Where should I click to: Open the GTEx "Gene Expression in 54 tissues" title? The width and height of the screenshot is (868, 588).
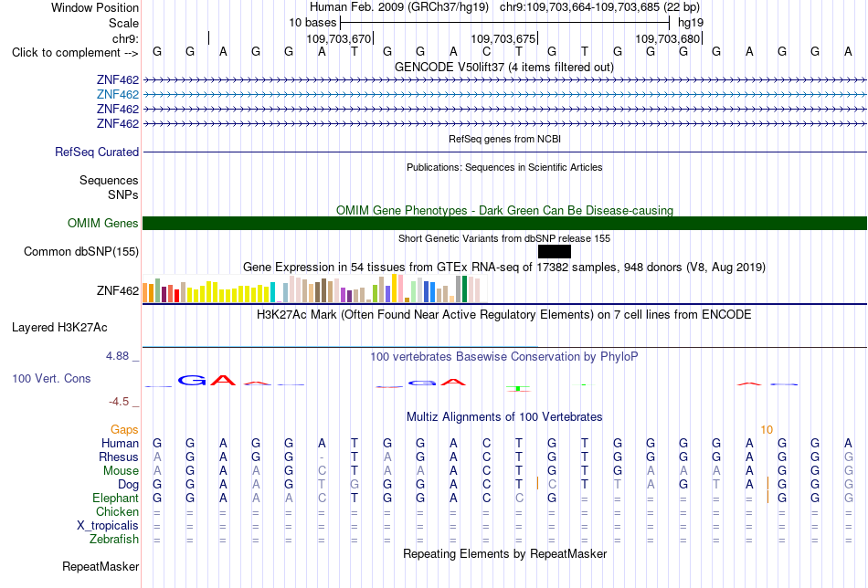(504, 268)
